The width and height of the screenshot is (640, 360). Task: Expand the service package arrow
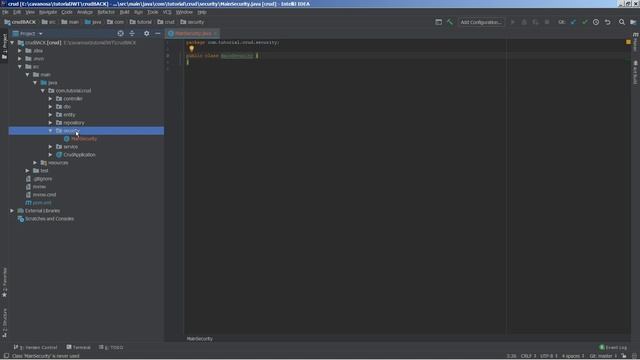51,147
